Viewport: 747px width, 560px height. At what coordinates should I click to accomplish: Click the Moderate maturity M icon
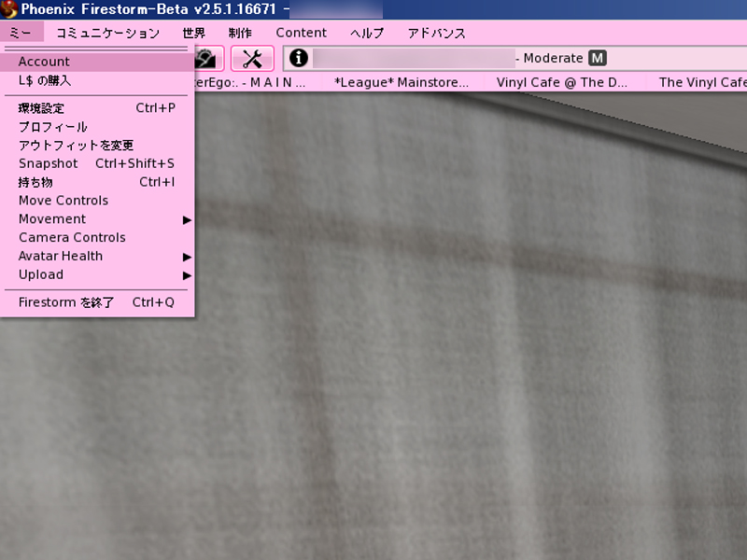point(597,58)
